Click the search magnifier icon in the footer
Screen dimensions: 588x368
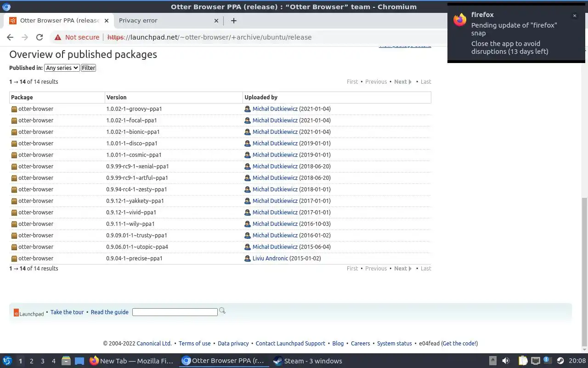222,311
